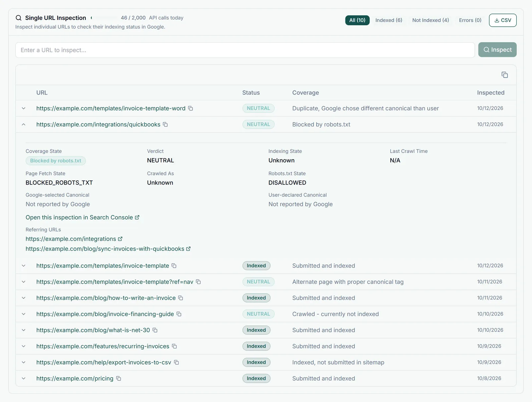The image size is (532, 402).
Task: Click the copy-all icon above the table
Action: 505,75
